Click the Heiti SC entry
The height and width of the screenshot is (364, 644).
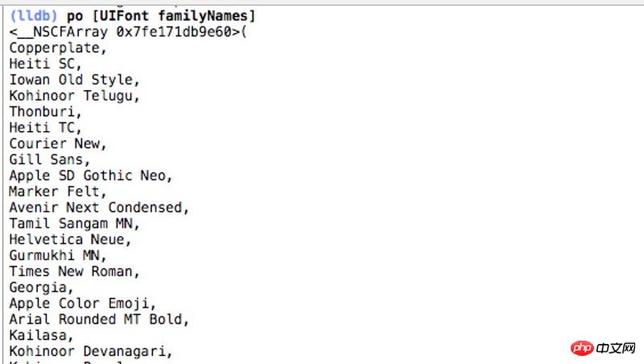pos(45,64)
